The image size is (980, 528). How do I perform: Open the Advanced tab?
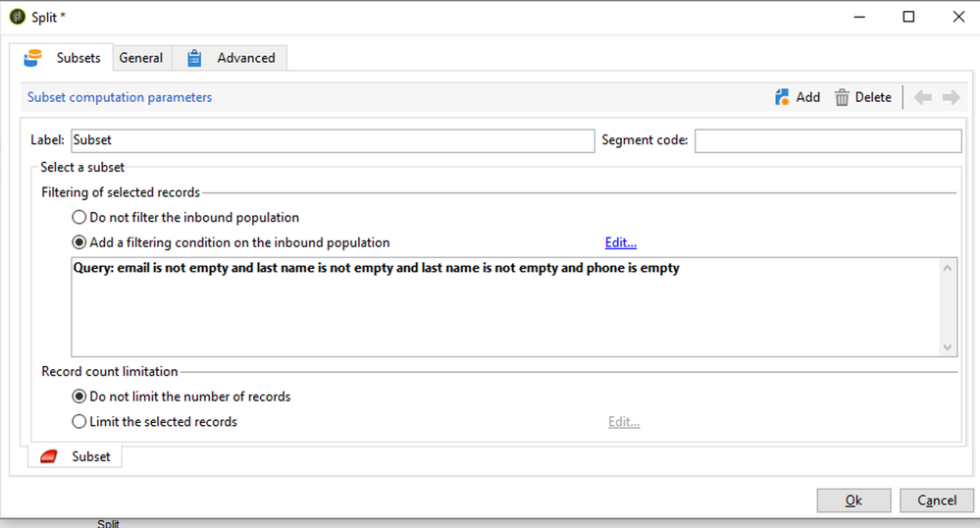[245, 58]
